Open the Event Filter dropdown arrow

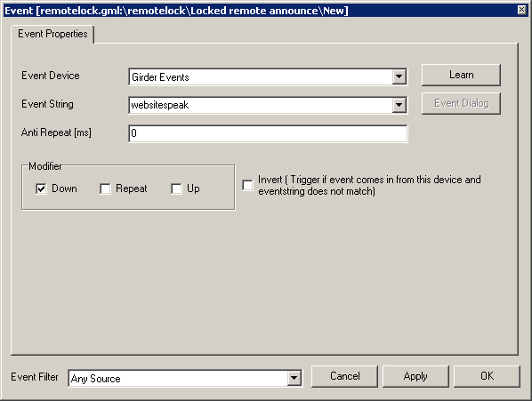point(294,378)
